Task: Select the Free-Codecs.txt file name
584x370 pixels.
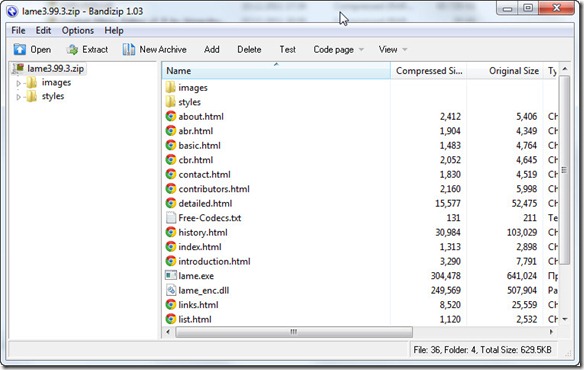Action: click(x=210, y=218)
